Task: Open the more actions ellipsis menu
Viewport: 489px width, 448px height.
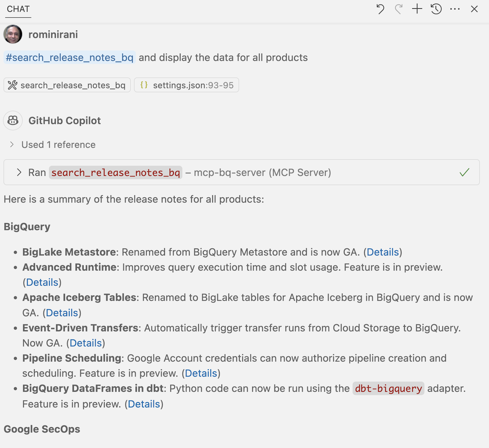Action: tap(455, 9)
